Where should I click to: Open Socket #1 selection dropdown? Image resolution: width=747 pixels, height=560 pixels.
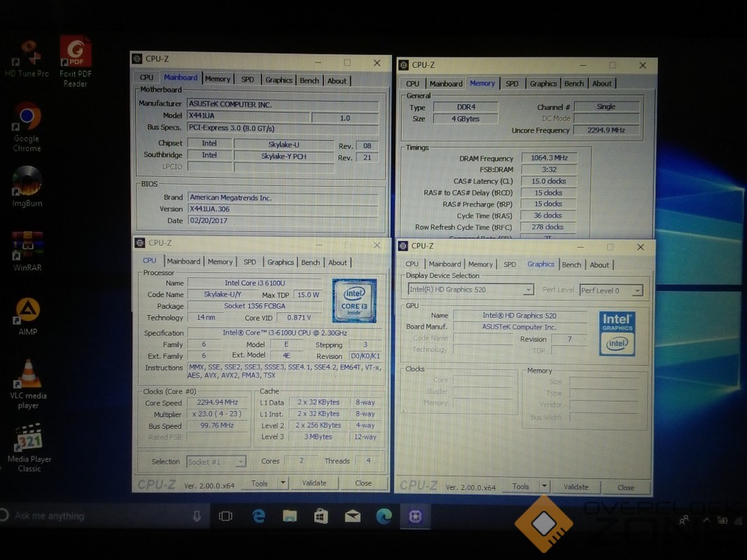click(x=216, y=461)
